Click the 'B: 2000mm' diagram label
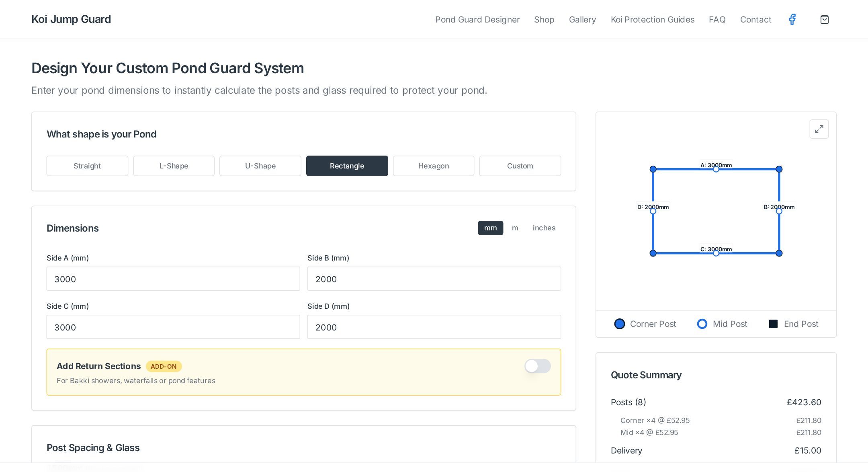This screenshot has width=868, height=472. pos(779,207)
